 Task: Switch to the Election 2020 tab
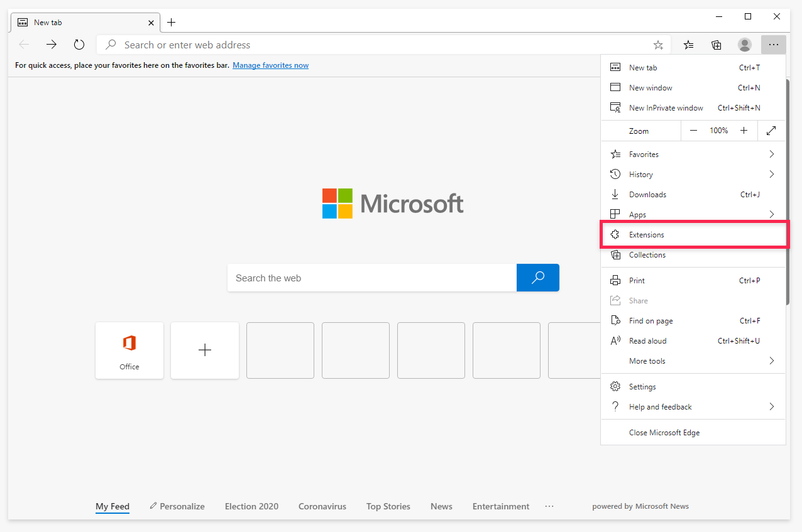coord(251,506)
